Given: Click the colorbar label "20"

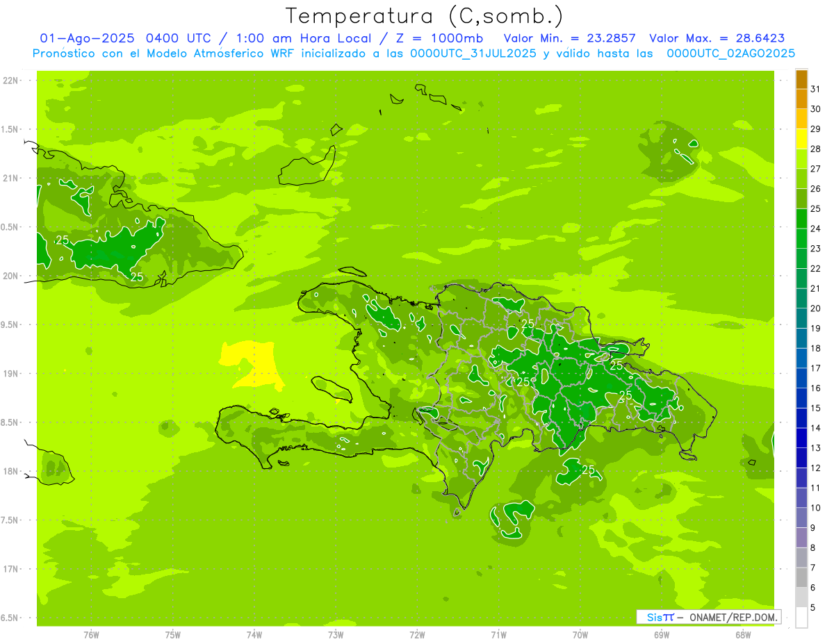Looking at the screenshot, I should [x=816, y=308].
